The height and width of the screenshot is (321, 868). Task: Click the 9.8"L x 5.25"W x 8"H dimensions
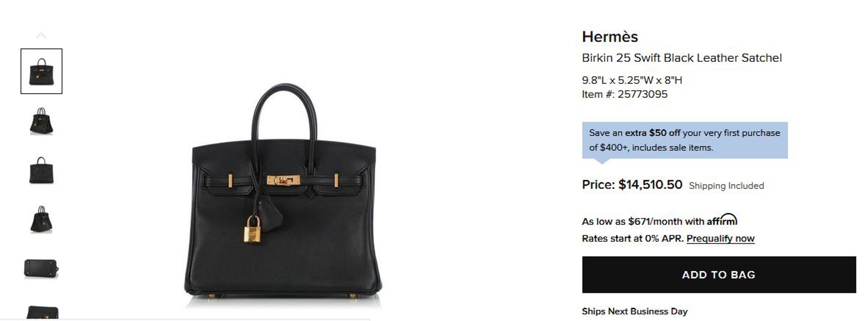click(x=632, y=80)
